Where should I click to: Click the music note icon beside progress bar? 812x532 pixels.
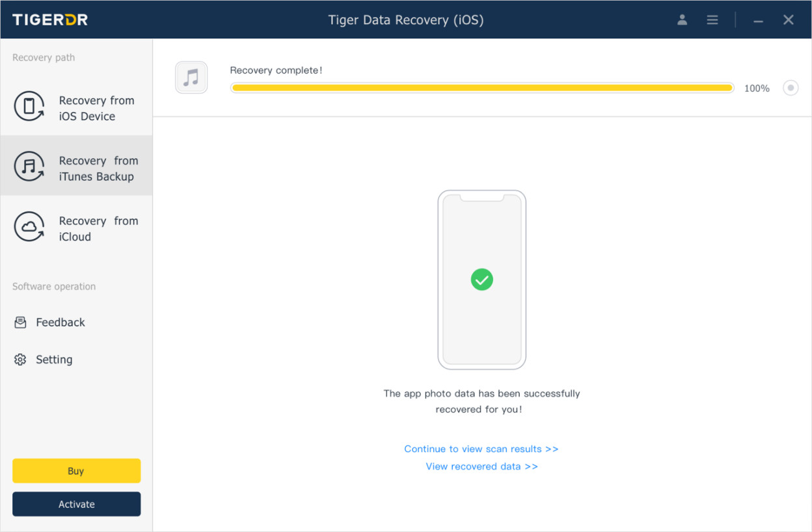pyautogui.click(x=191, y=77)
